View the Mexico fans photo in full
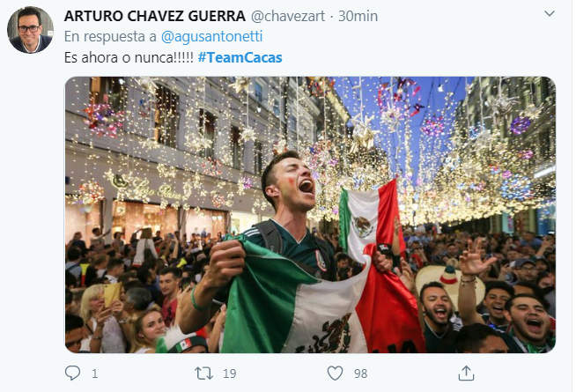This screenshot has height=392, width=576. 310,215
